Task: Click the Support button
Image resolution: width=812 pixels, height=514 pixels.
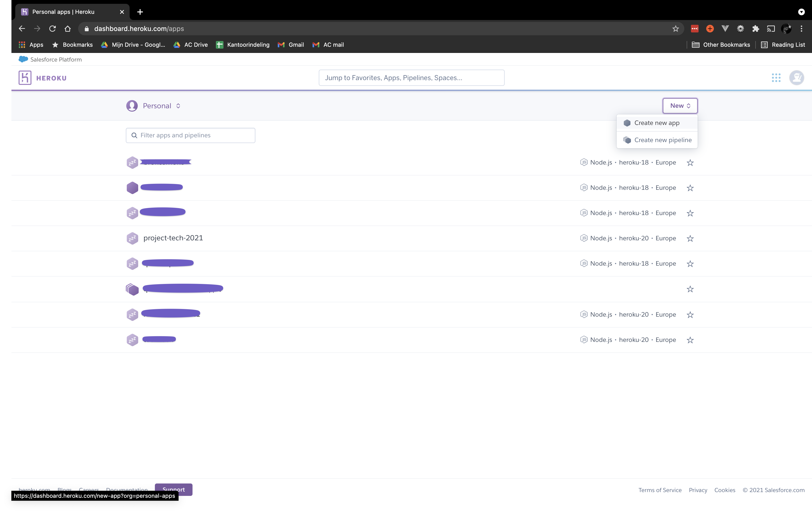Action: [x=174, y=489]
